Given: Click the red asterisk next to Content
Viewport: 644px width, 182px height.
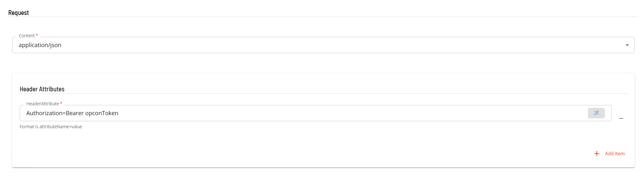Looking at the screenshot, I should [x=37, y=35].
